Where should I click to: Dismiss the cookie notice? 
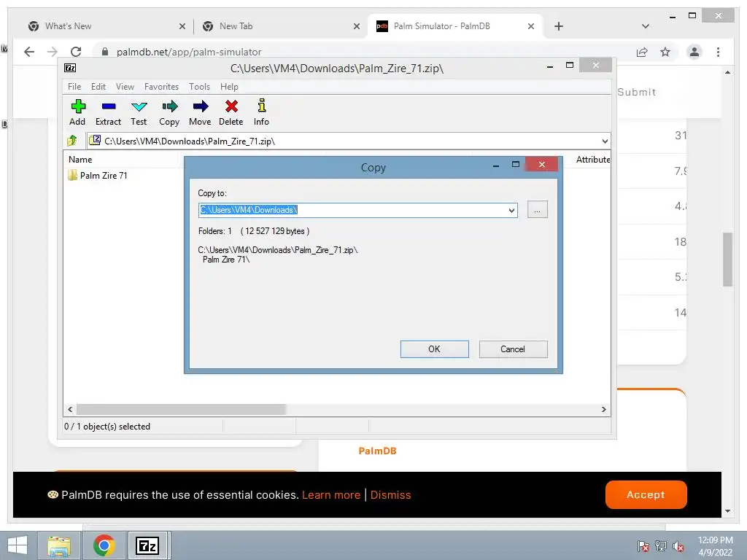[391, 495]
